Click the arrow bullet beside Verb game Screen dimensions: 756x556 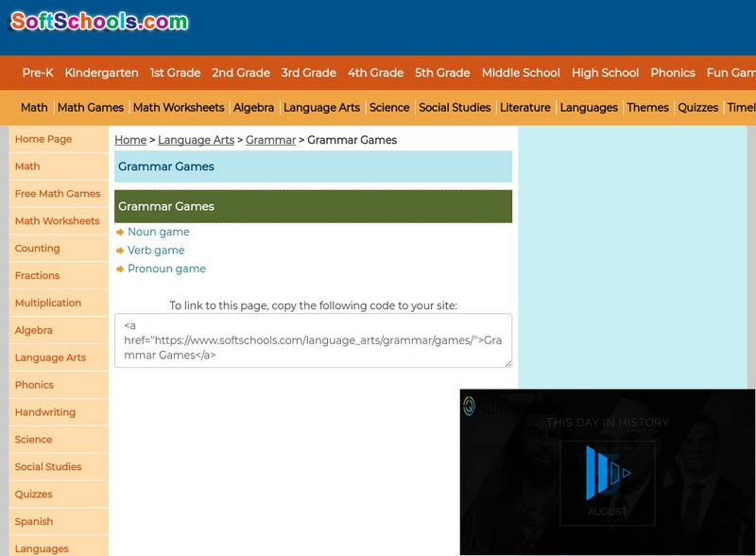[121, 251]
